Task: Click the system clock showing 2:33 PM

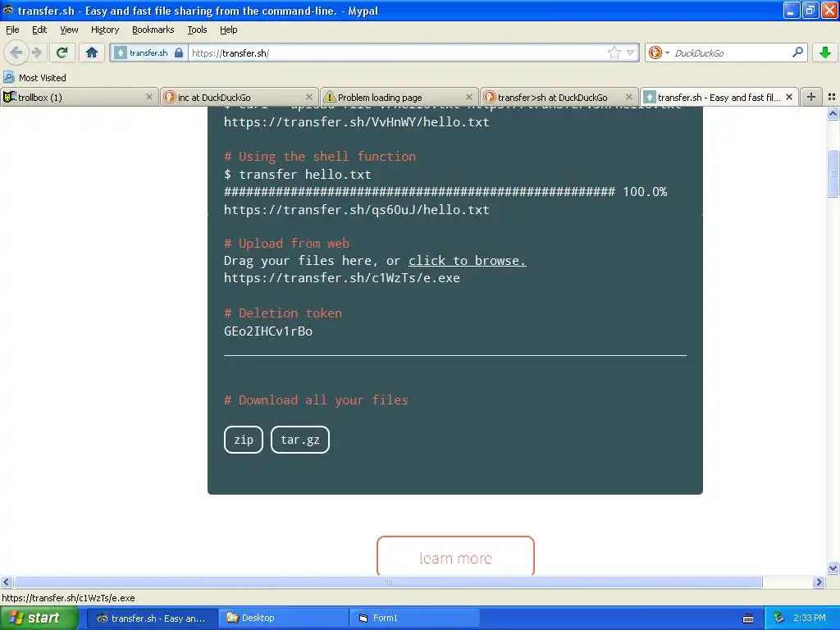Action: [x=810, y=619]
